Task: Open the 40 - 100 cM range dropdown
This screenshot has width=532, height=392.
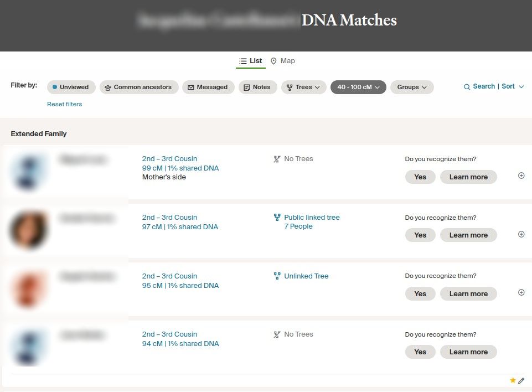Action: coord(358,87)
